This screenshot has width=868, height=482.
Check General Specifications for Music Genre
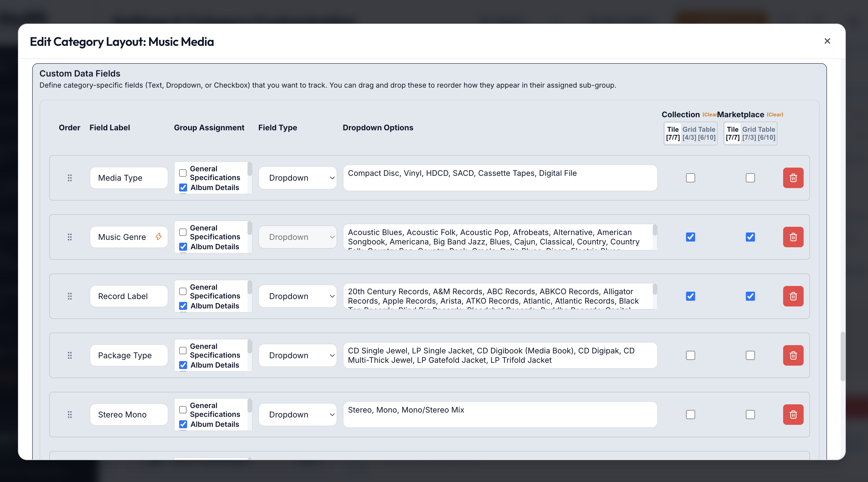coord(183,232)
